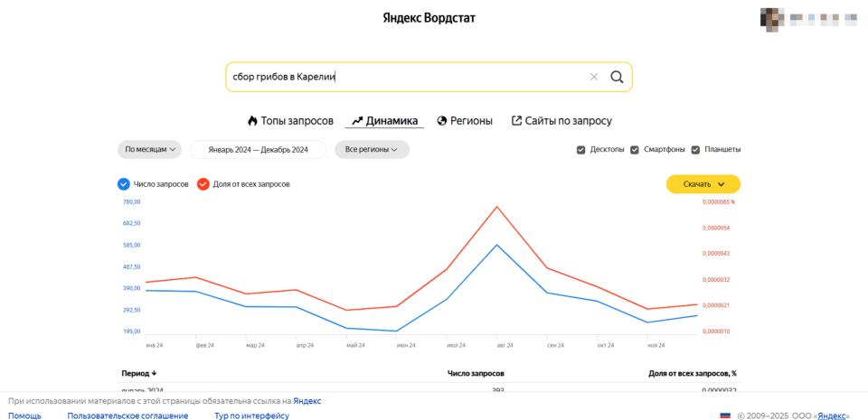Viewport: 868px width, 420px height.
Task: Switch to the Топы запросов tab
Action: (x=297, y=121)
